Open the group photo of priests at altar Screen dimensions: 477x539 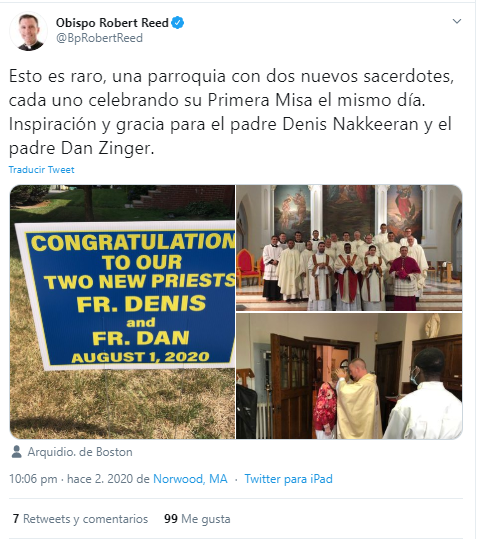pyautogui.click(x=349, y=248)
